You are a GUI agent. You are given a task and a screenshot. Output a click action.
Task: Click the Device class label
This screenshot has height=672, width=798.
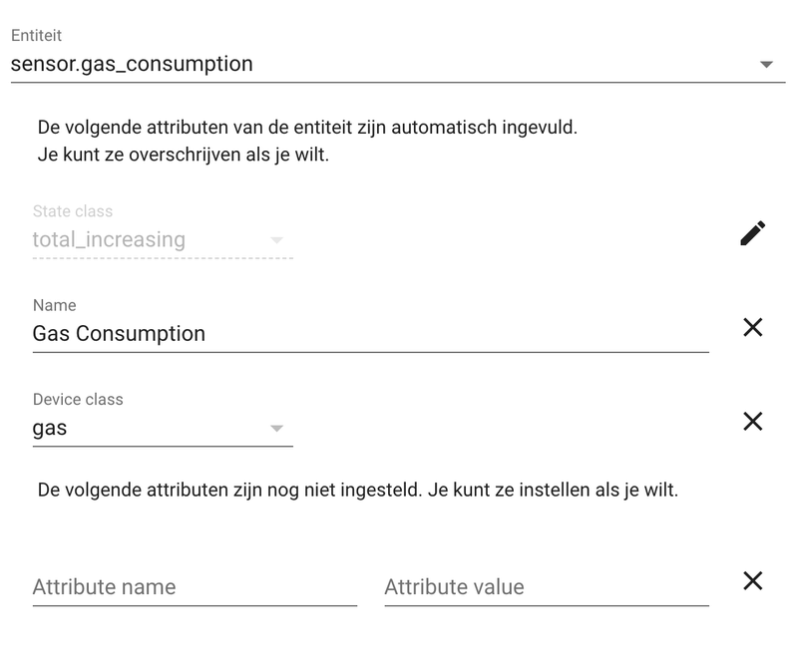pos(78,400)
